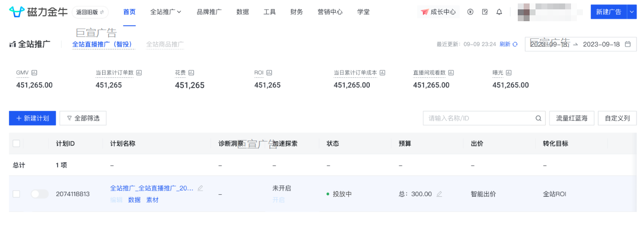Click the 新建计划 button
Image resolution: width=644 pixels, height=243 pixels.
33,118
